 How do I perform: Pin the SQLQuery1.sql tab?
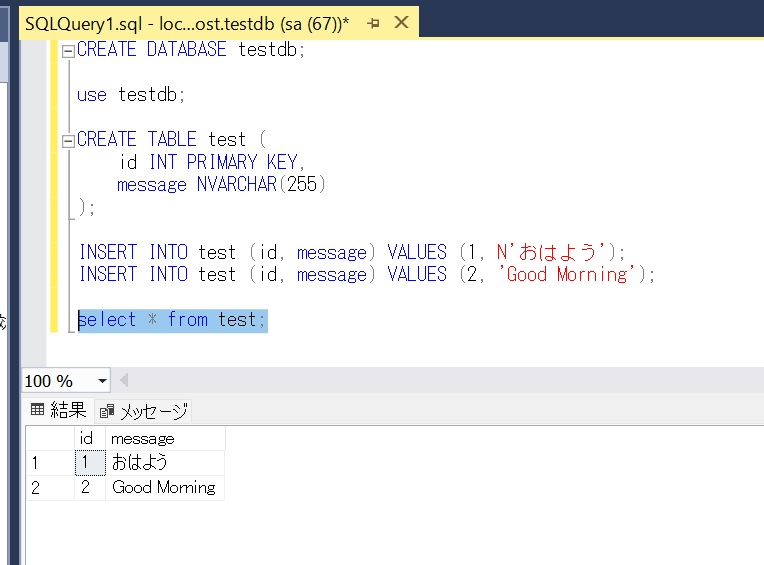point(374,23)
